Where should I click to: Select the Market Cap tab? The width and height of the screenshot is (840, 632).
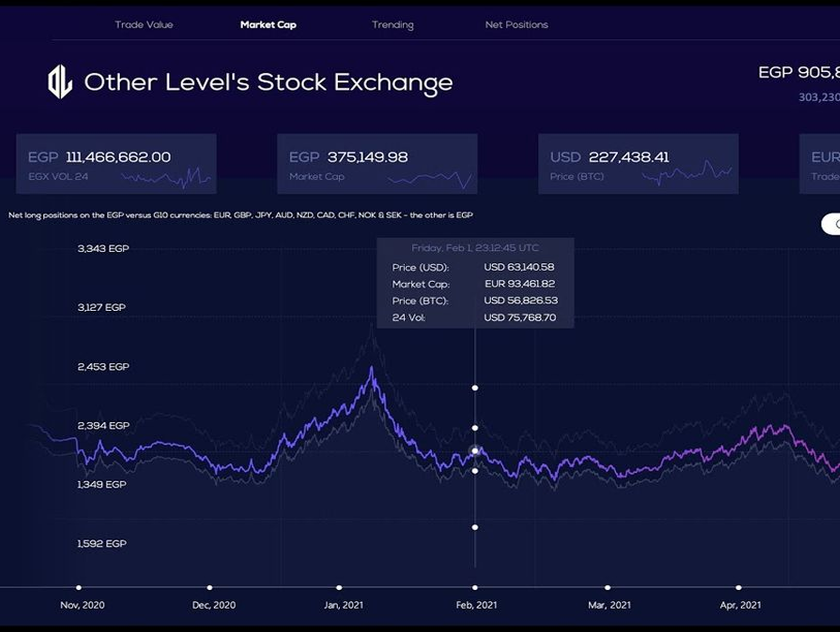pyautogui.click(x=268, y=25)
